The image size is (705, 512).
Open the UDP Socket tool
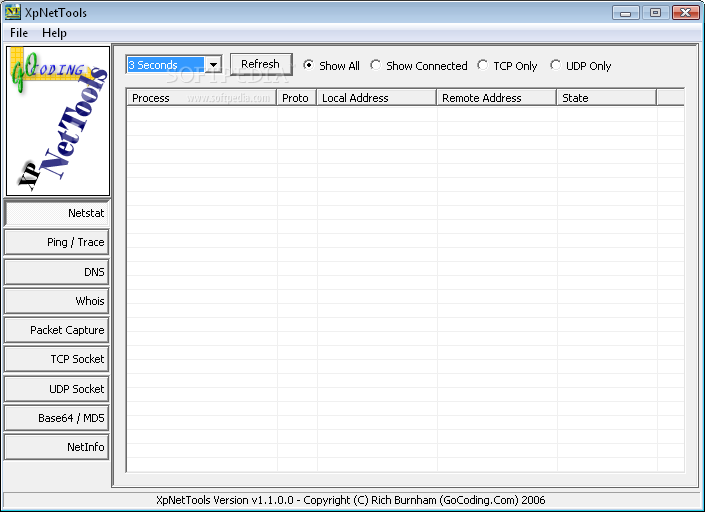[x=57, y=389]
